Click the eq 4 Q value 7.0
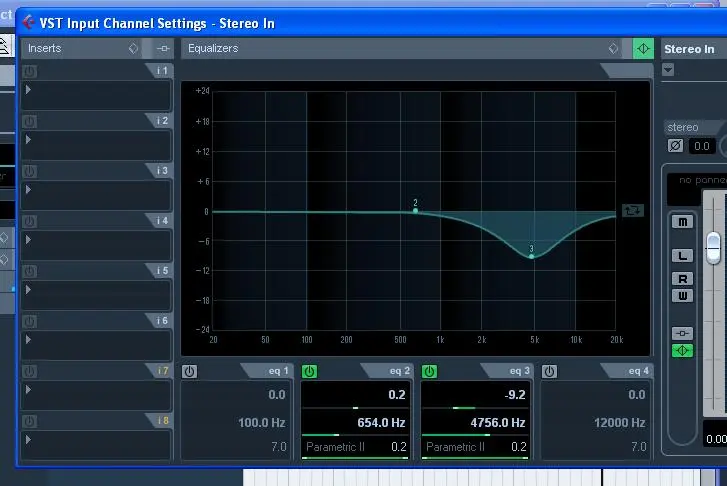727x486 pixels. [x=638, y=447]
